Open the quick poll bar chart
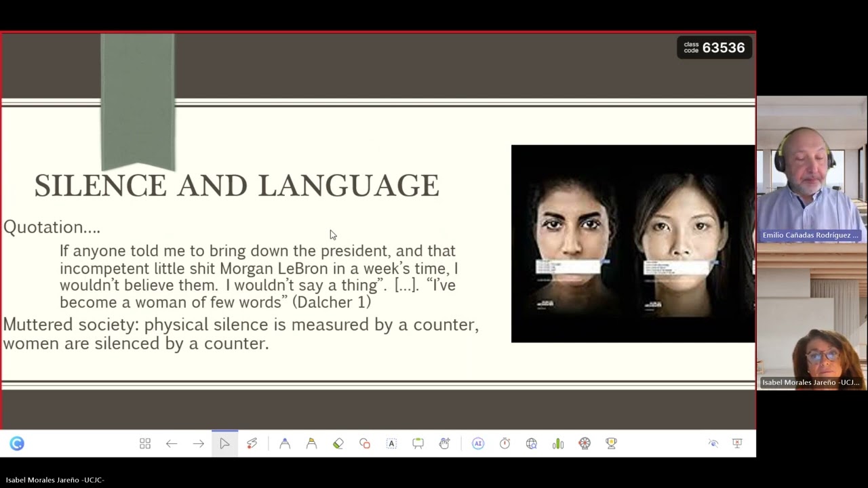 pyautogui.click(x=558, y=443)
